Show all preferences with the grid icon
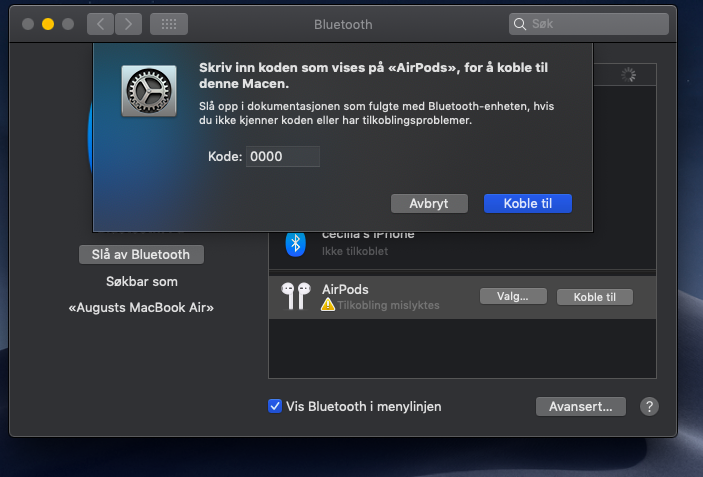Image resolution: width=703 pixels, height=477 pixels. tap(169, 24)
